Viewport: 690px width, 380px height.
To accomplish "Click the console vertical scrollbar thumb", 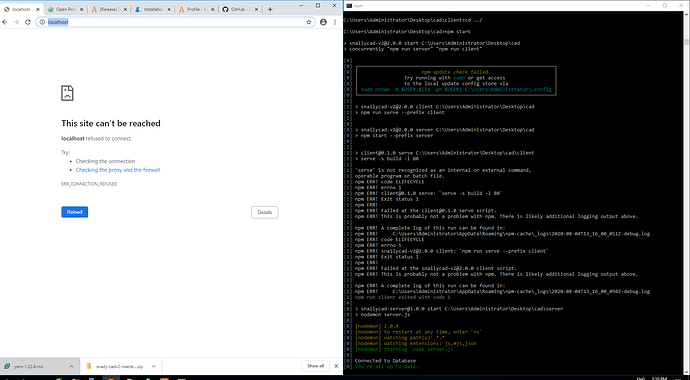I will pyautogui.click(x=687, y=42).
